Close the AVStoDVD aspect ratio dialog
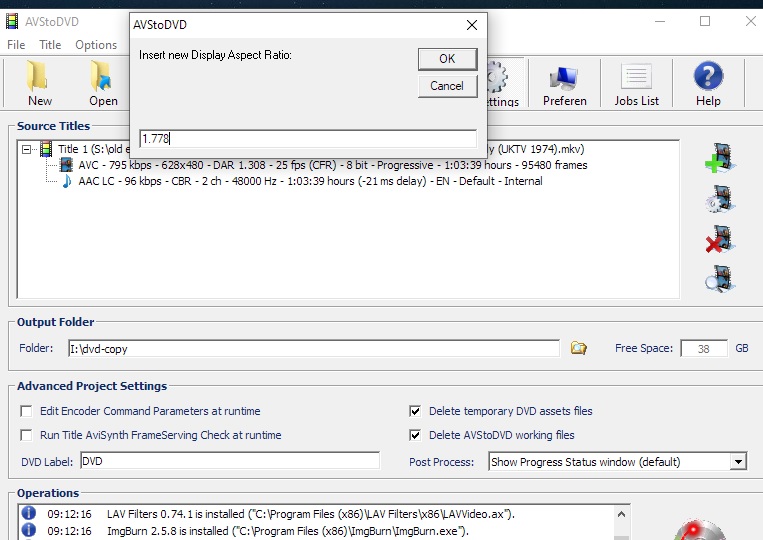The width and height of the screenshot is (763, 540). 472,25
